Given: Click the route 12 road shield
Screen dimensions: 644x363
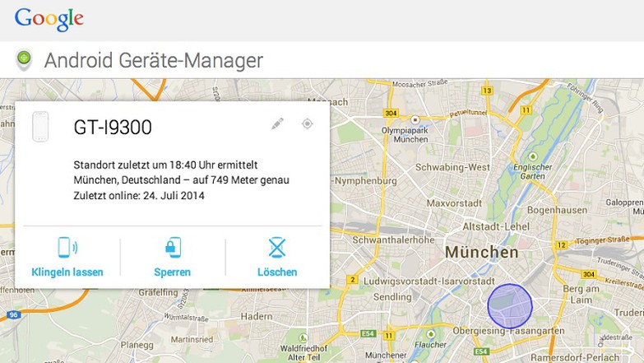Looking at the screenshot, I should tap(561, 245).
